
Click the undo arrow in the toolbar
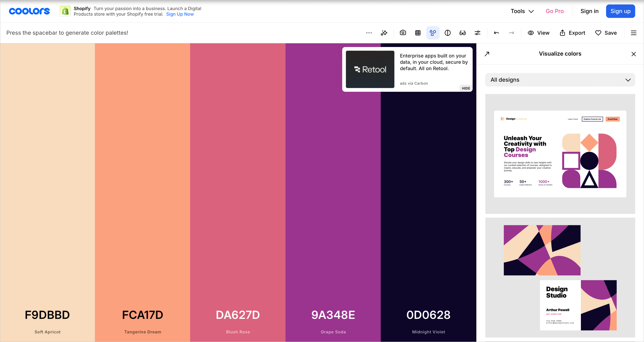coord(496,32)
